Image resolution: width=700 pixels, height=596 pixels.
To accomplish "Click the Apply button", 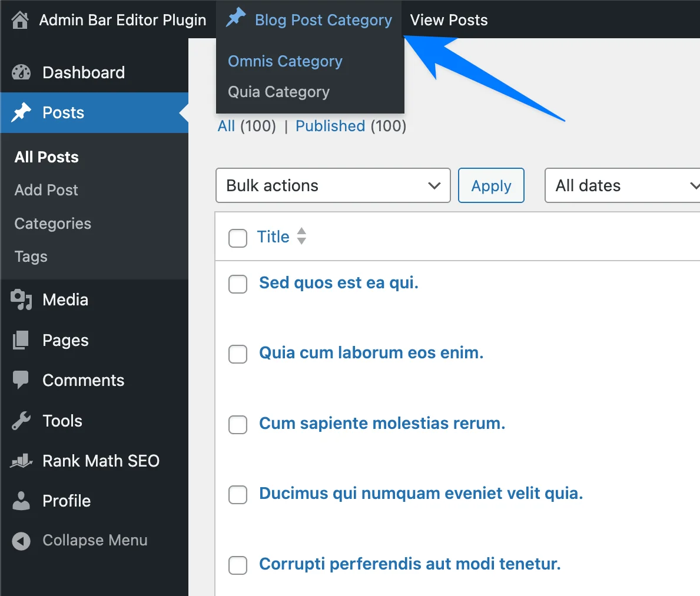I will [x=491, y=185].
